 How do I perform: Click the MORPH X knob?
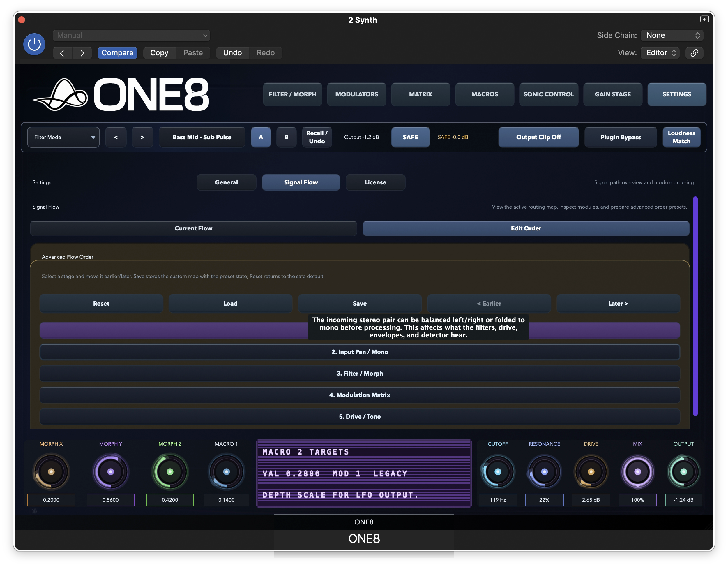click(51, 472)
